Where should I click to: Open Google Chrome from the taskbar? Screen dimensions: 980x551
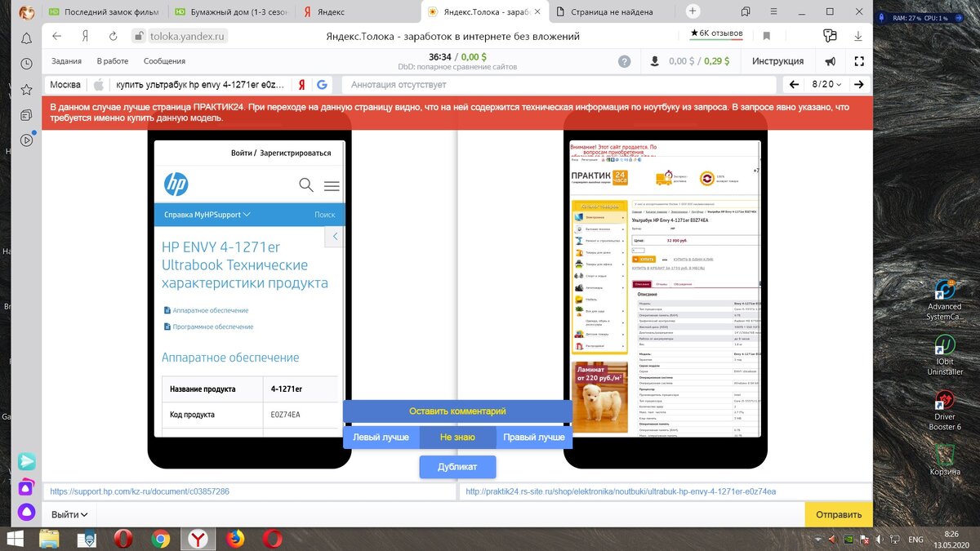pyautogui.click(x=160, y=539)
